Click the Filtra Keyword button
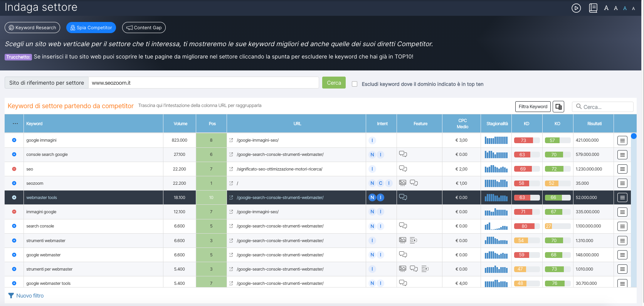 click(533, 107)
